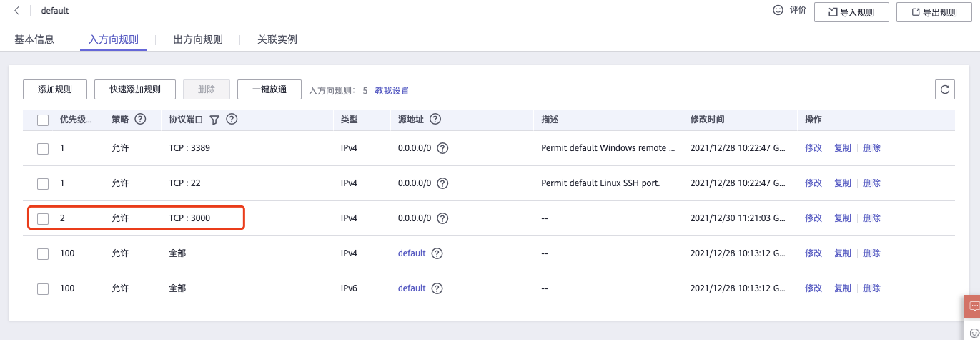Click the back arrow beside default
This screenshot has width=980, height=340.
click(x=17, y=11)
